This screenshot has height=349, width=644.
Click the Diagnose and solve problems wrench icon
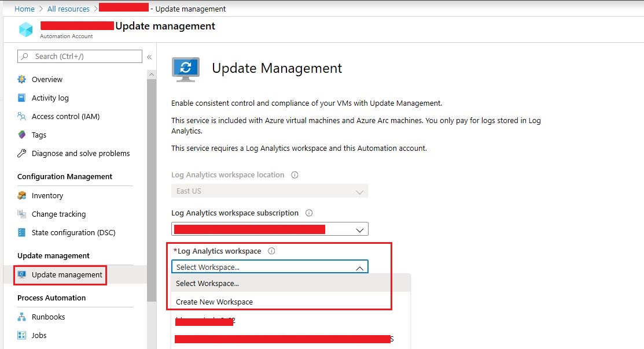22,153
